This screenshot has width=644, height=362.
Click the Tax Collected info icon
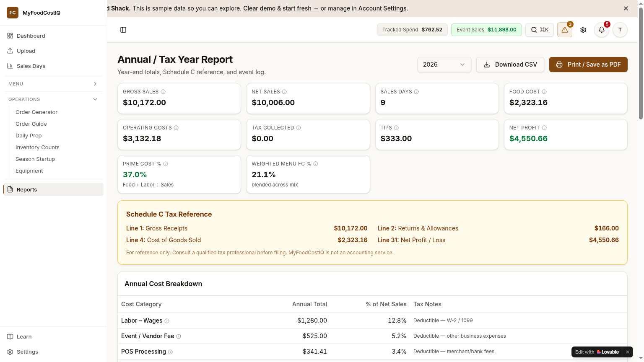299,128
